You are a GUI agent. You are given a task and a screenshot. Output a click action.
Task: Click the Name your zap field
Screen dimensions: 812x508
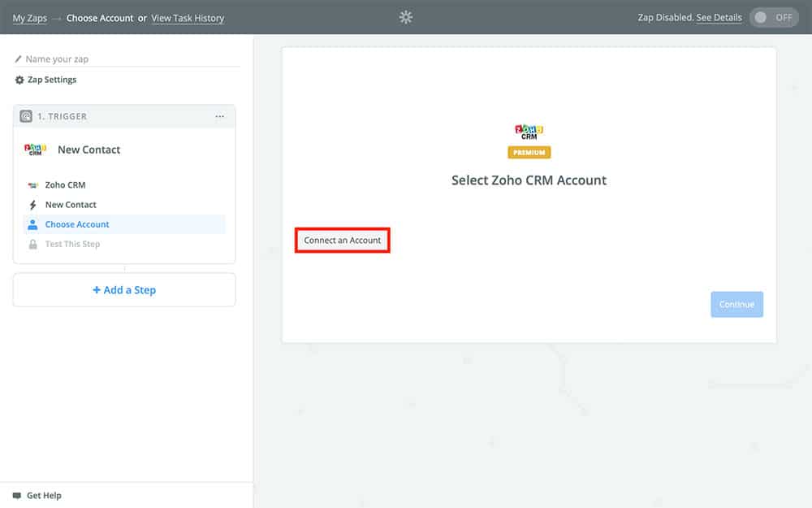(x=130, y=59)
